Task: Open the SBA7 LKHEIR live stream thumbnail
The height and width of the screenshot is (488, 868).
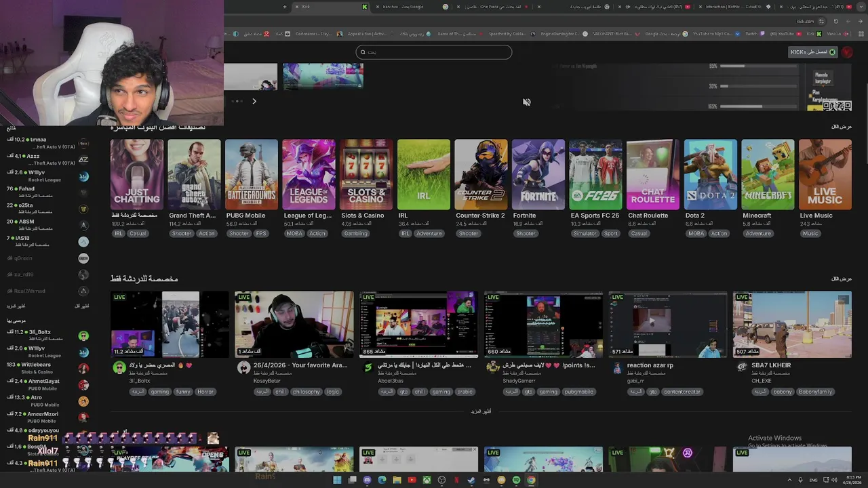Action: pyautogui.click(x=792, y=325)
